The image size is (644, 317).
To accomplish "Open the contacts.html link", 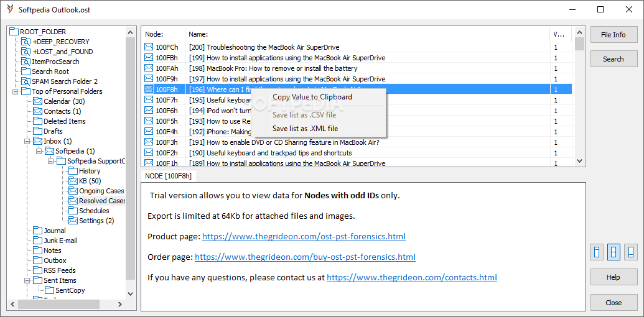I will (412, 278).
